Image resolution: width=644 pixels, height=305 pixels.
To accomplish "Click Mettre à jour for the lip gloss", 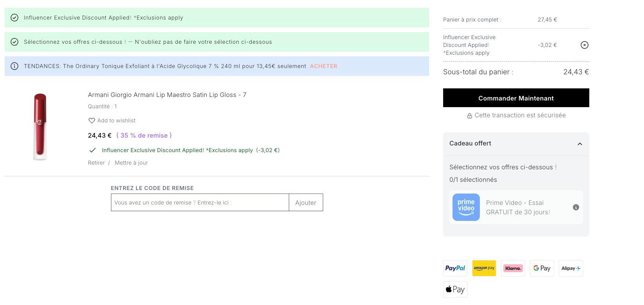I will tap(131, 163).
